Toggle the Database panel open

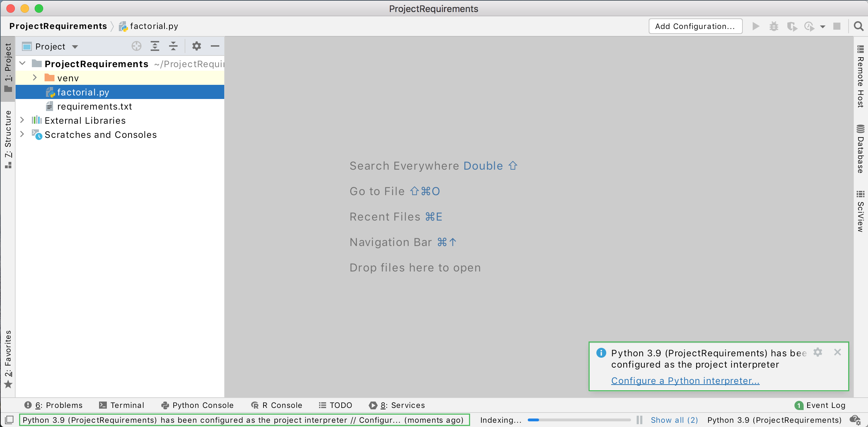tap(860, 148)
